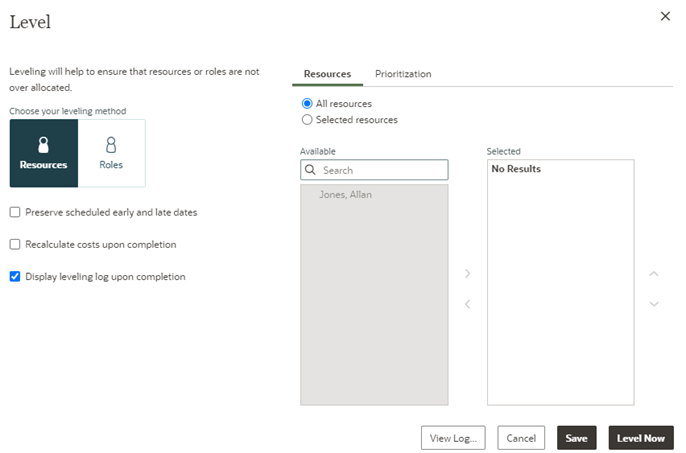This screenshot has height=453, width=686.
Task: Uncheck Display leveling log upon completion
Action: [x=15, y=277]
